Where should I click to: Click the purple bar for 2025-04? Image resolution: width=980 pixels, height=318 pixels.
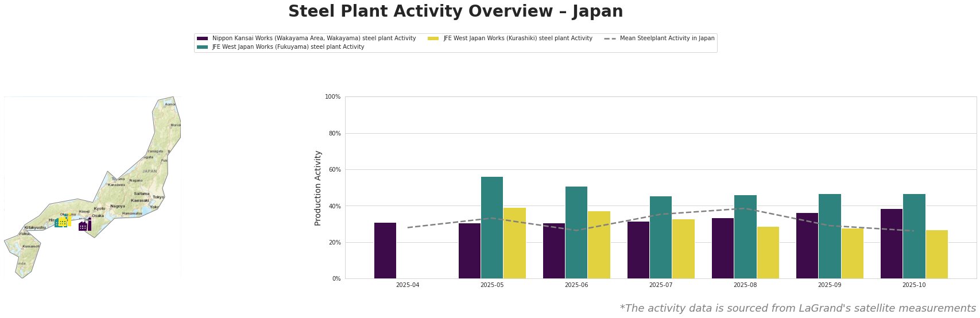(x=385, y=251)
